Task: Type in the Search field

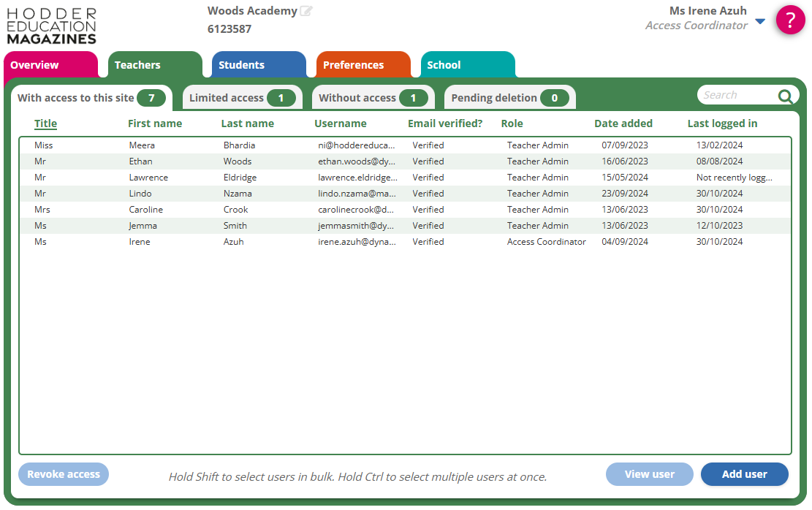Action: (x=735, y=95)
